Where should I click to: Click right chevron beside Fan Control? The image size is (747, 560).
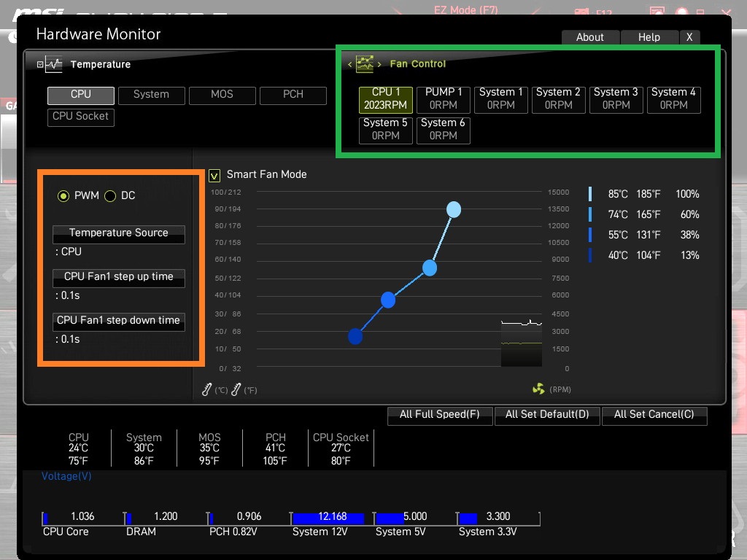(x=379, y=64)
